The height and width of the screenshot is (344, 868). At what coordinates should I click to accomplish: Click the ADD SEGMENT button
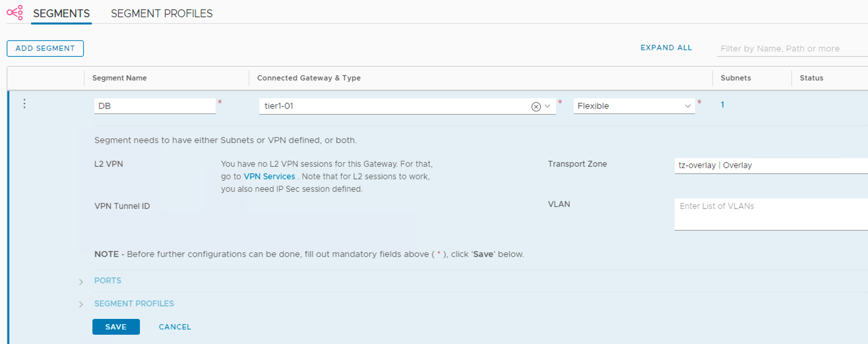[x=45, y=48]
